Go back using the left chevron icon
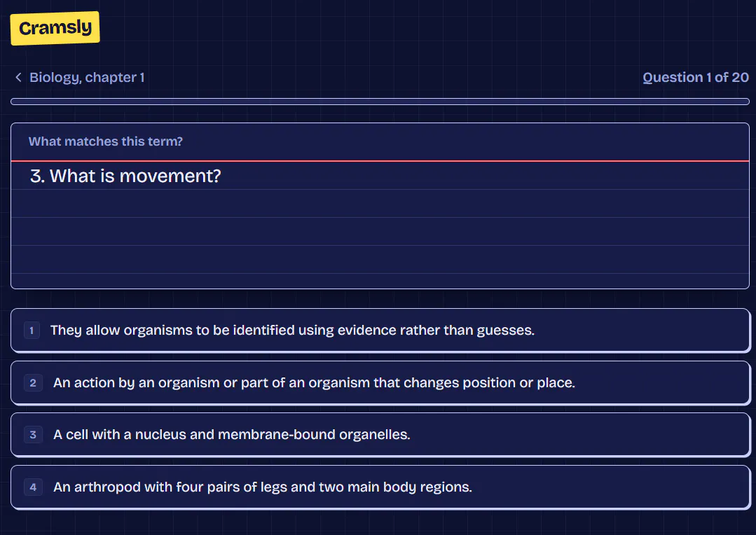This screenshot has width=756, height=535. (18, 77)
